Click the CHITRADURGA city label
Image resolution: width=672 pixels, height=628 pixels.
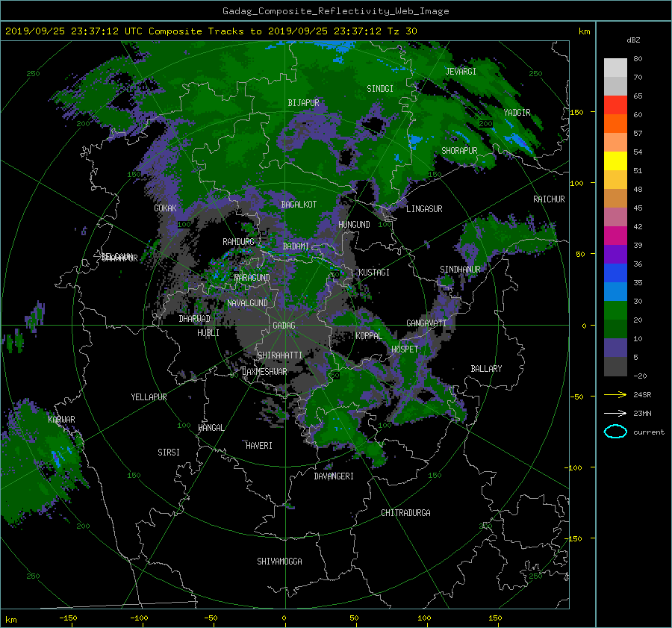click(405, 513)
